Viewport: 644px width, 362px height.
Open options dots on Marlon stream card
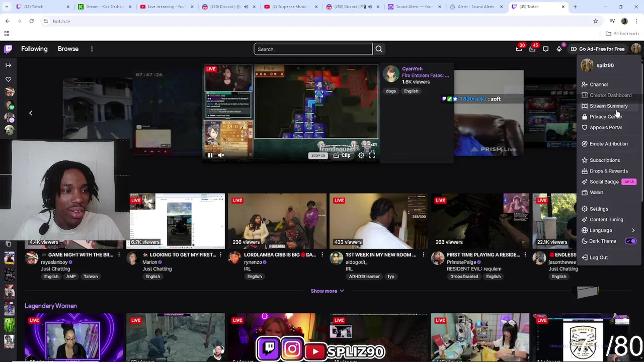point(220,255)
